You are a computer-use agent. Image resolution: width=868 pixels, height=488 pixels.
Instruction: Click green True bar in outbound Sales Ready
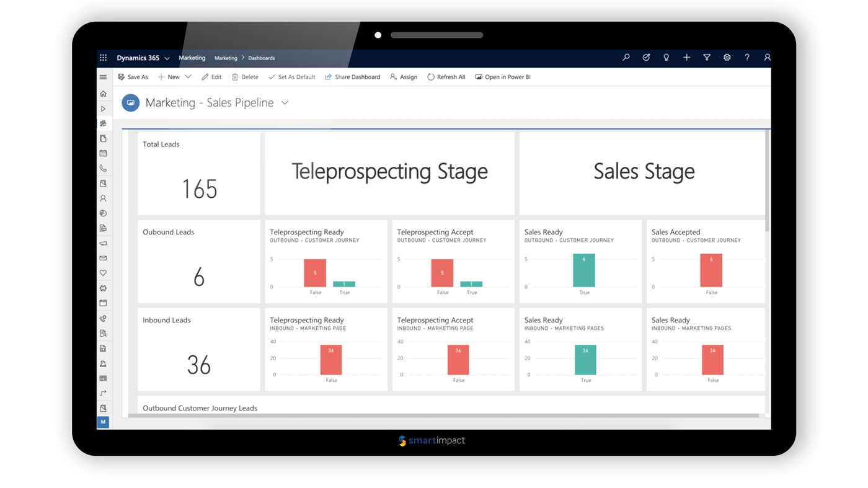584,270
